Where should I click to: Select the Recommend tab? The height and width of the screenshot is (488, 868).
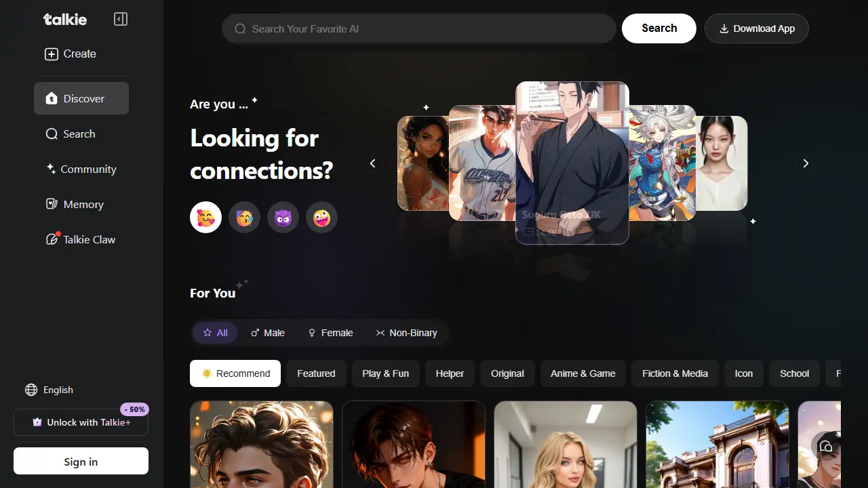[x=235, y=373]
